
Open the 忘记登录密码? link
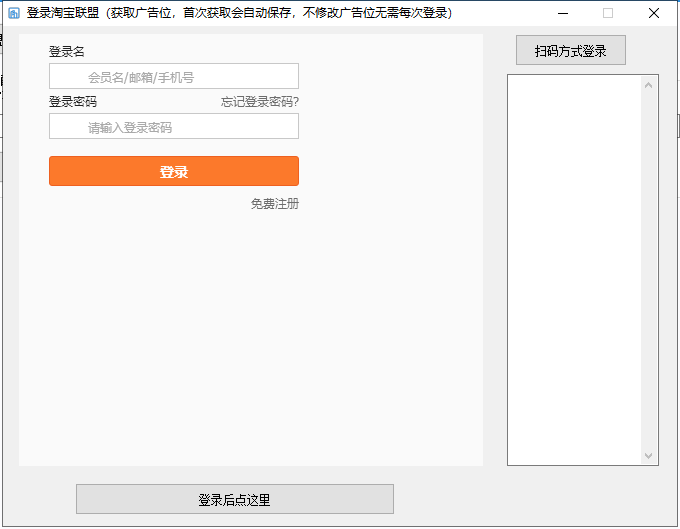260,102
